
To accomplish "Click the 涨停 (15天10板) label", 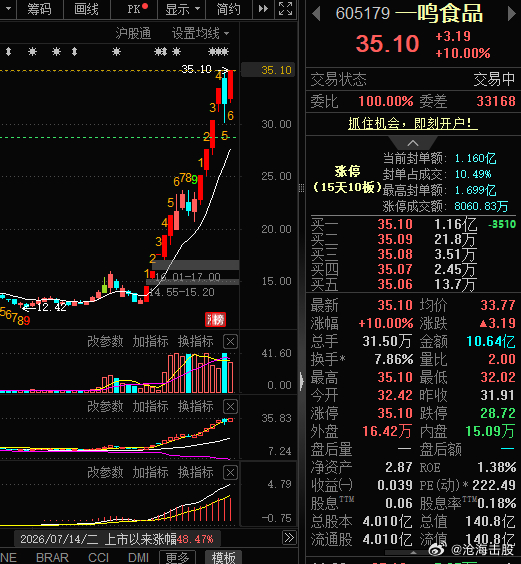I will pyautogui.click(x=347, y=179).
